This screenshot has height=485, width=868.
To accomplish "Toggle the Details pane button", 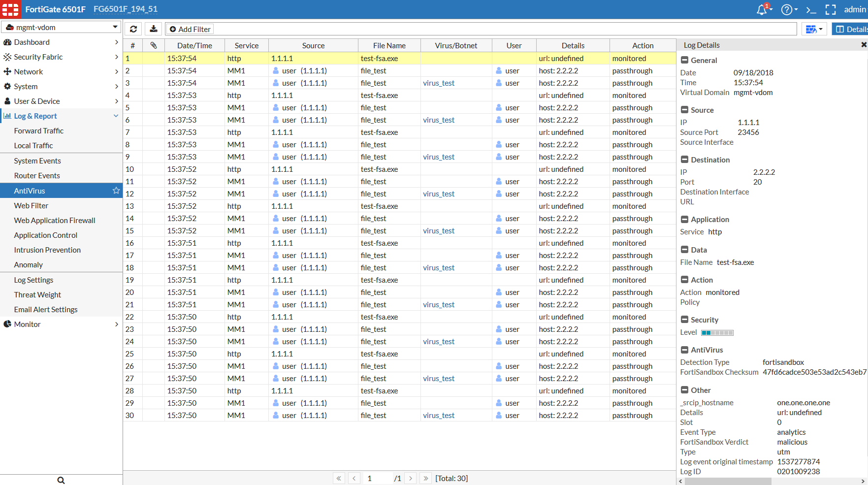I will tap(850, 29).
